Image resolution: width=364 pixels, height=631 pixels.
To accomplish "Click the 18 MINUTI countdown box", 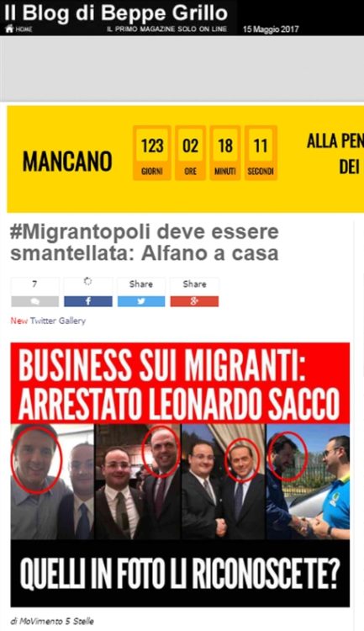I will tap(225, 153).
